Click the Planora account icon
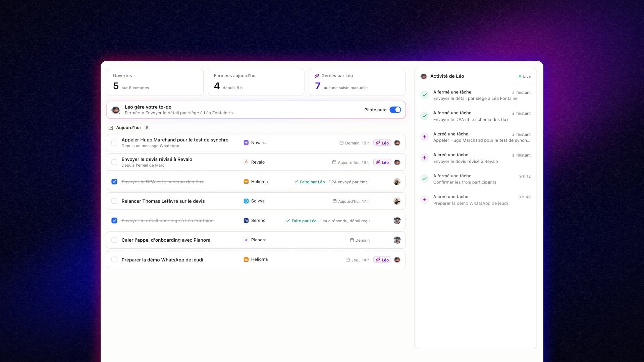The image size is (644, 362). click(246, 240)
